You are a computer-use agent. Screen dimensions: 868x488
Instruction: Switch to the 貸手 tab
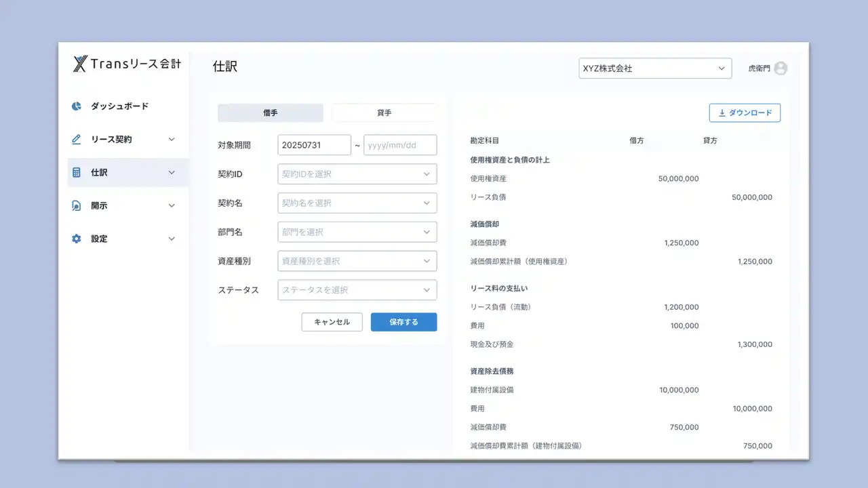pyautogui.click(x=384, y=113)
